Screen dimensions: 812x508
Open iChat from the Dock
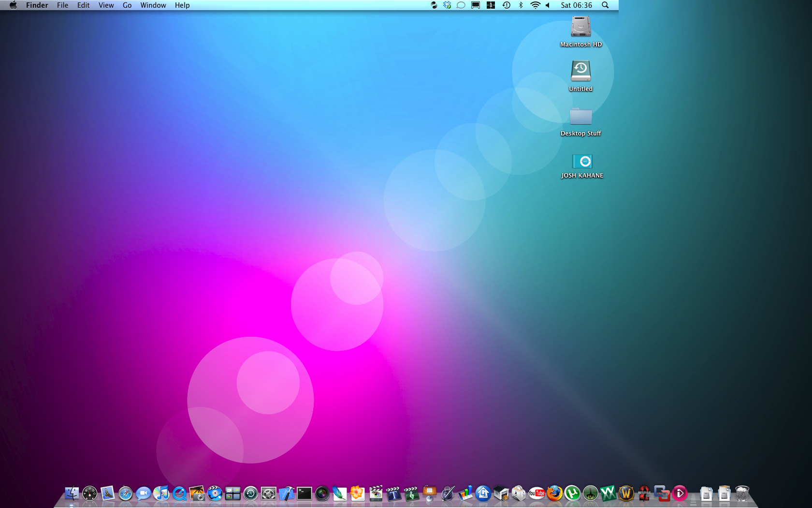(143, 493)
